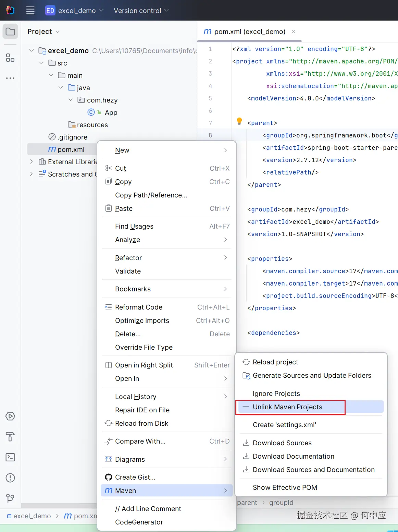Screen dimensions: 398x532
Task: Open the excel_demo project dropdown
Action: (74, 11)
